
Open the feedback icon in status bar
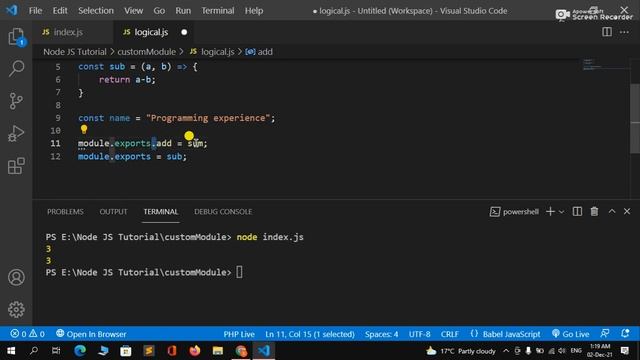(605, 334)
